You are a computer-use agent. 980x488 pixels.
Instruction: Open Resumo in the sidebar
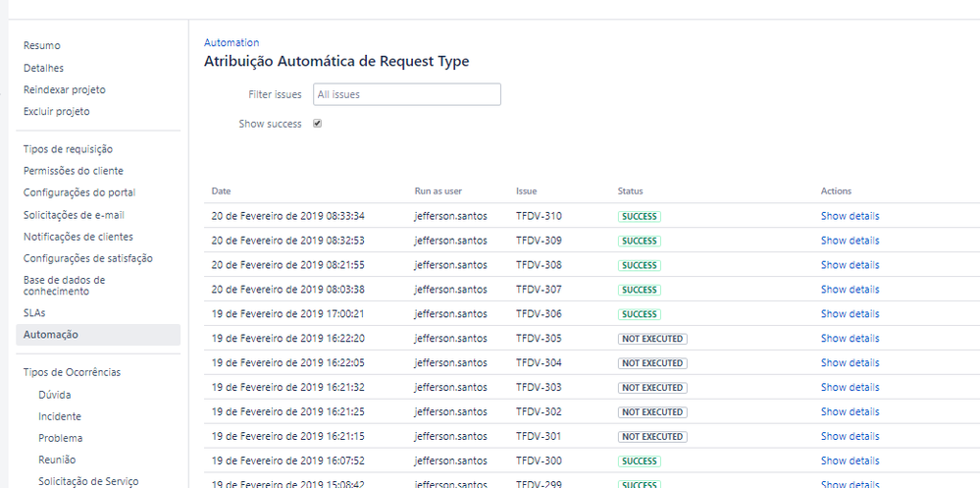click(x=42, y=46)
